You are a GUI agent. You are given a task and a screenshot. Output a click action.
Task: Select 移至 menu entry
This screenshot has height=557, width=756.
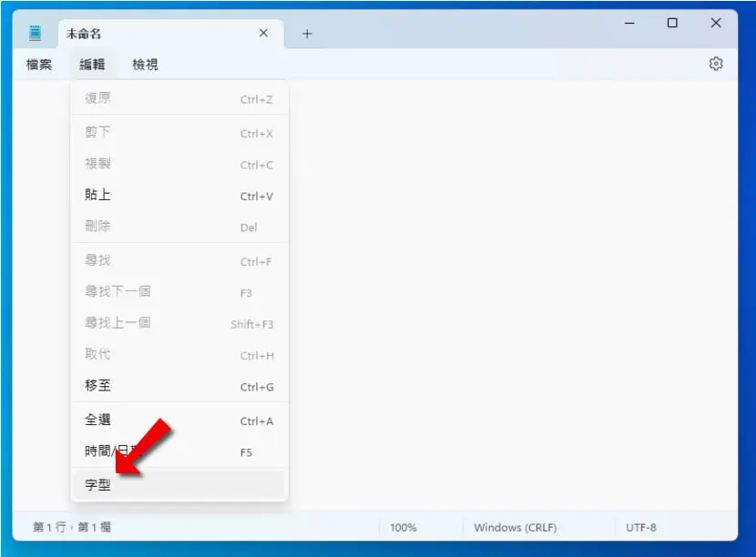(179, 386)
